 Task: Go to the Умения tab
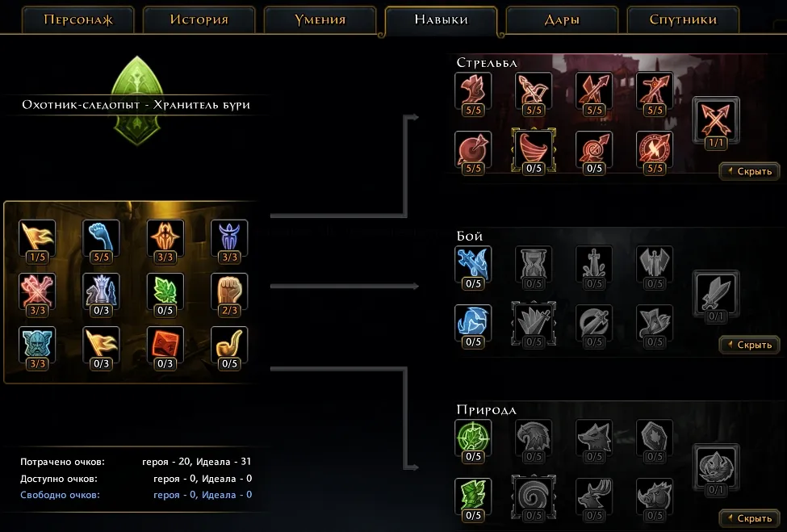[320, 20]
